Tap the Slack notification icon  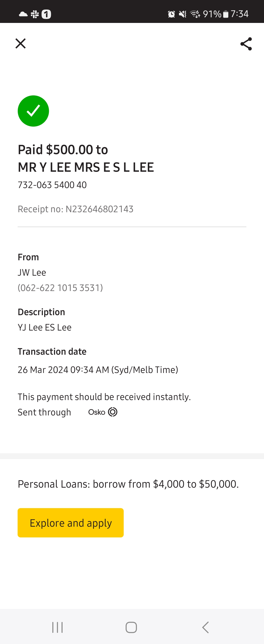coord(35,14)
